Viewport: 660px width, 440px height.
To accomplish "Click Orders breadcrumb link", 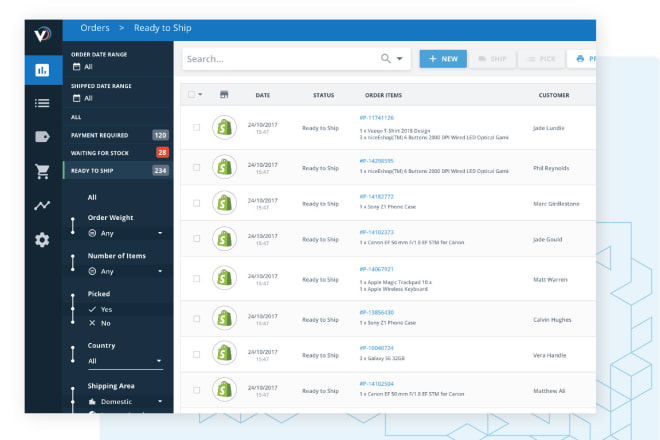I will click(x=95, y=28).
